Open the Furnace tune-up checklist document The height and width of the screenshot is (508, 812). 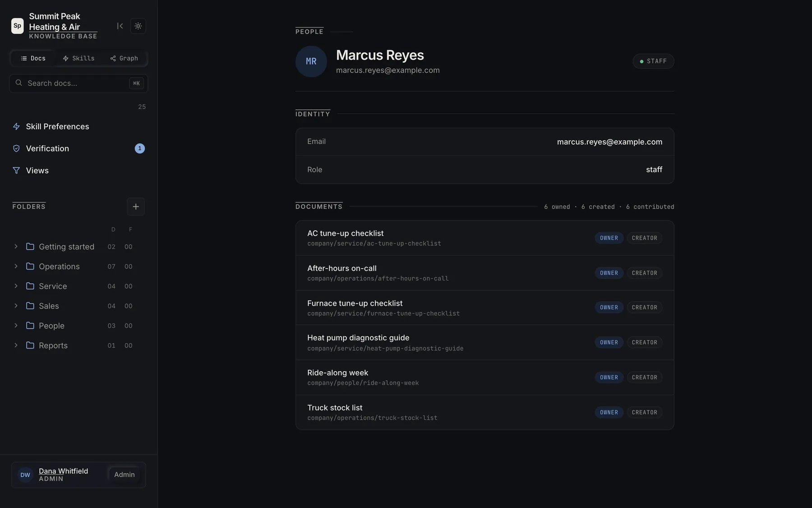pyautogui.click(x=485, y=308)
